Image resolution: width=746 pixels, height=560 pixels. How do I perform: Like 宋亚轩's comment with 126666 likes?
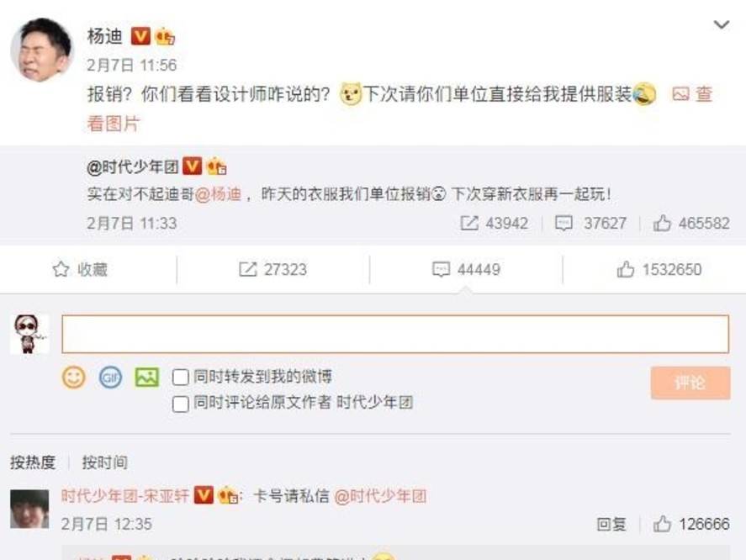point(690,524)
